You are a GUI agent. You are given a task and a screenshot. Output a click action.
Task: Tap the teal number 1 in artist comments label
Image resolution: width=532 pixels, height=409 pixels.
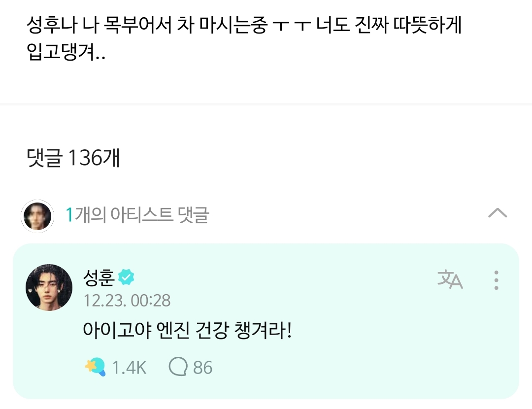click(69, 215)
